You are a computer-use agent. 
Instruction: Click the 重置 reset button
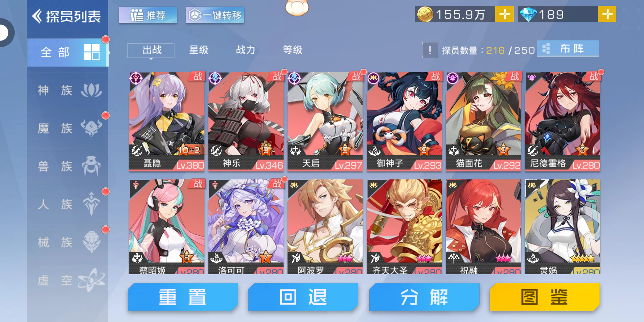(x=183, y=297)
